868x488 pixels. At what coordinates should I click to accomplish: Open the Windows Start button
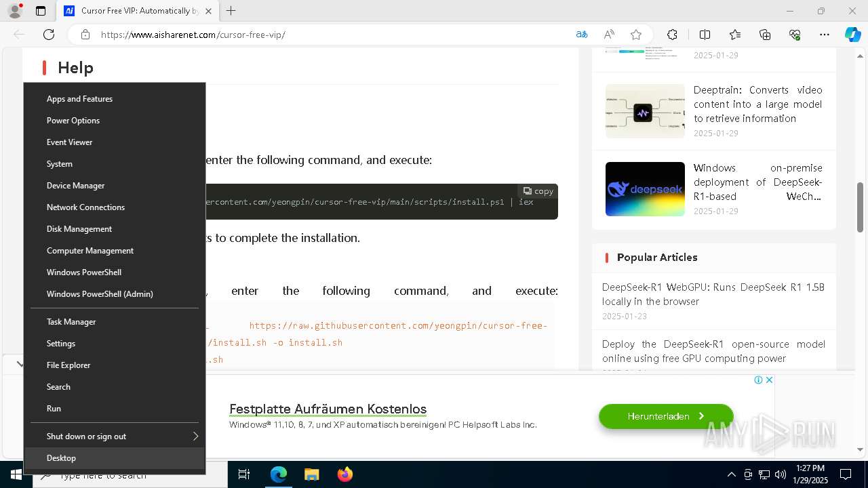(x=16, y=474)
